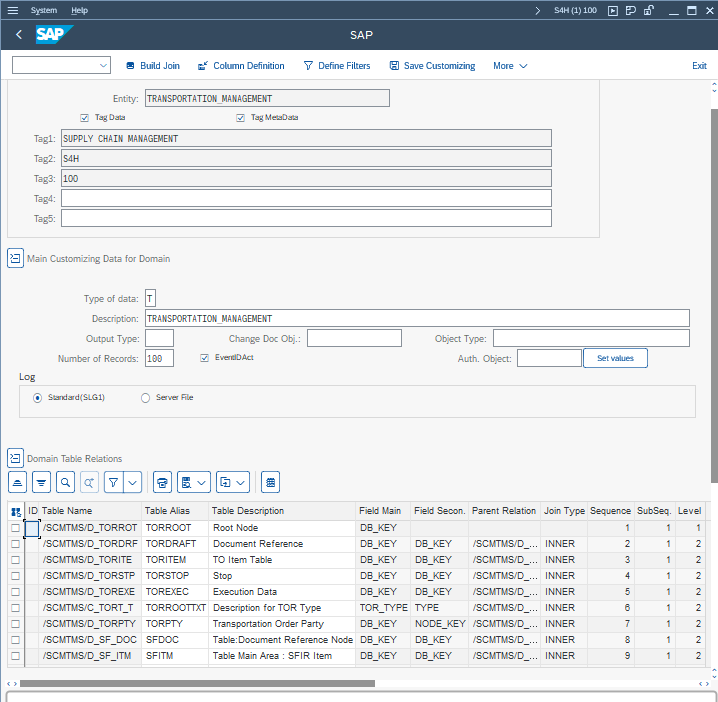
Task: Open the More dropdown in toolbar
Action: (x=510, y=66)
